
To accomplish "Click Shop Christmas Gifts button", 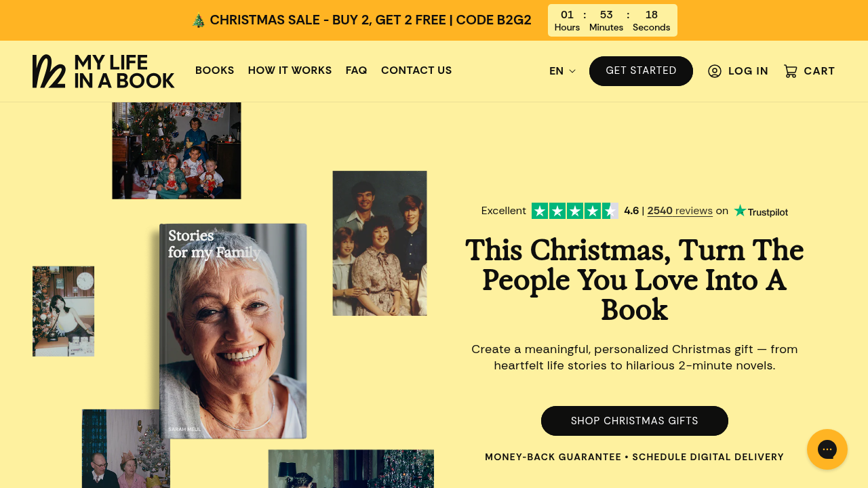I will [635, 421].
